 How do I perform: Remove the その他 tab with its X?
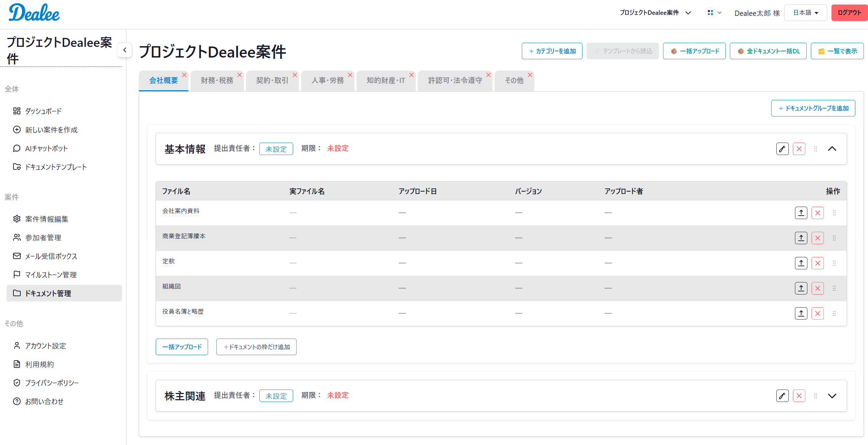(x=530, y=75)
